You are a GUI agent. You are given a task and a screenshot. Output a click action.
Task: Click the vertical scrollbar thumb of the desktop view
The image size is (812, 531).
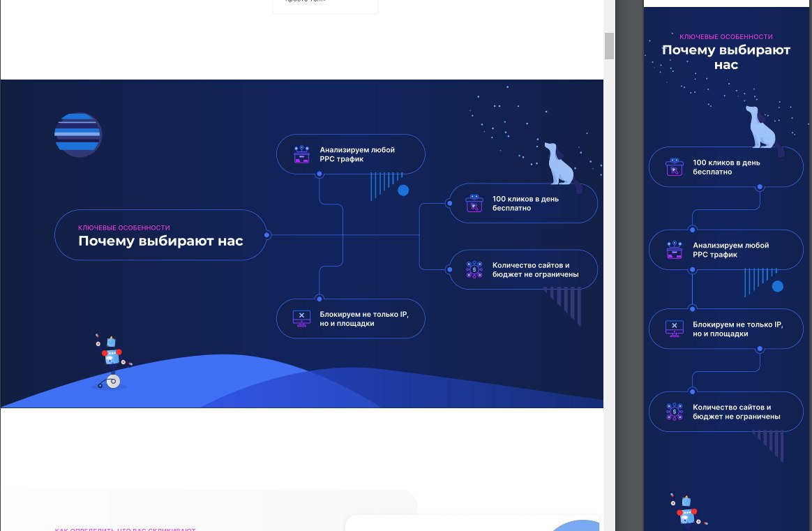tap(609, 46)
